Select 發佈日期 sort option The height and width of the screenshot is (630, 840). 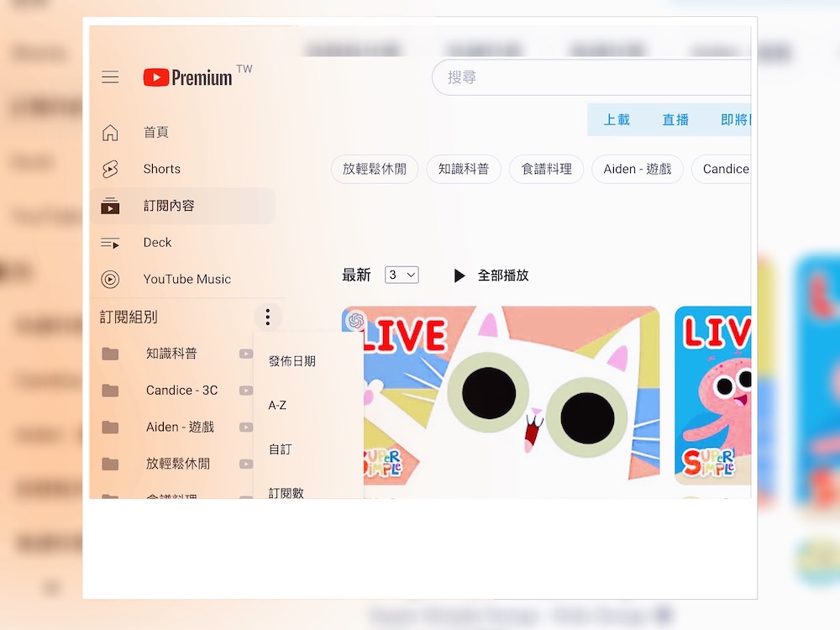point(292,361)
